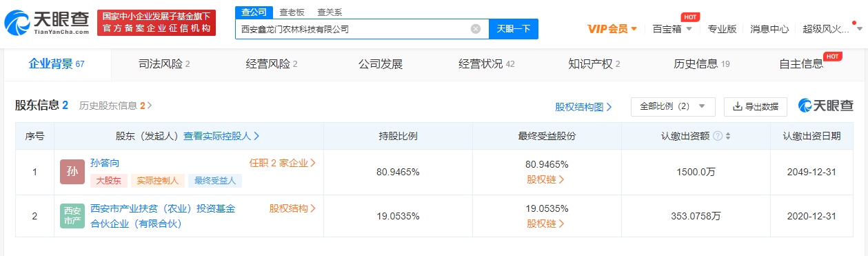Open 股权链 link for 孙答向
The height and width of the screenshot is (256, 868).
click(546, 179)
